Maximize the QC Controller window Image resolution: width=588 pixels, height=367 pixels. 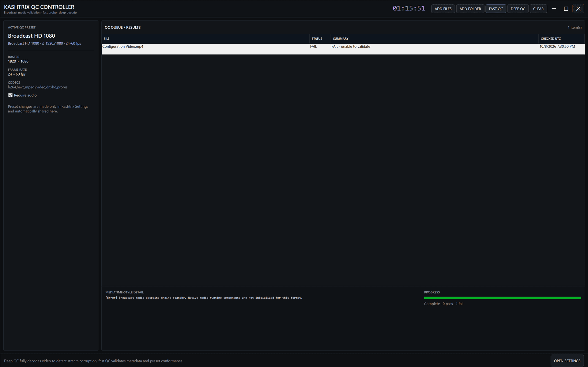pos(566,9)
